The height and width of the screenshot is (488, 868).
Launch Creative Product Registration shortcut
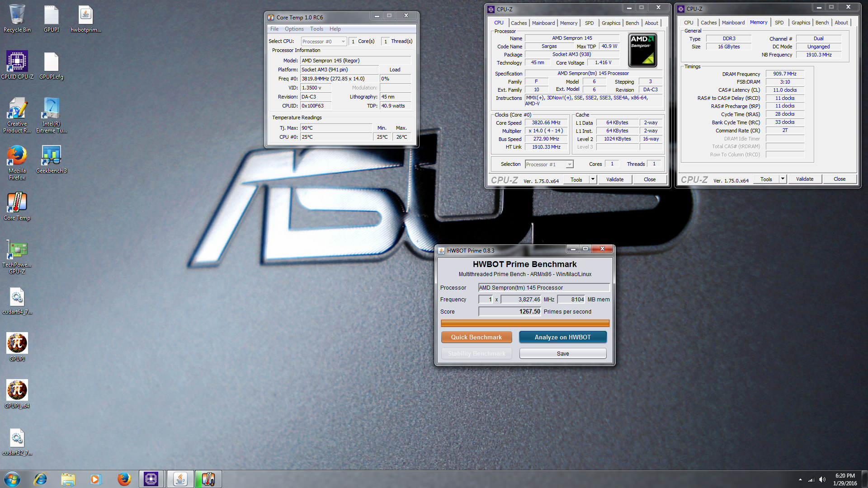click(17, 115)
